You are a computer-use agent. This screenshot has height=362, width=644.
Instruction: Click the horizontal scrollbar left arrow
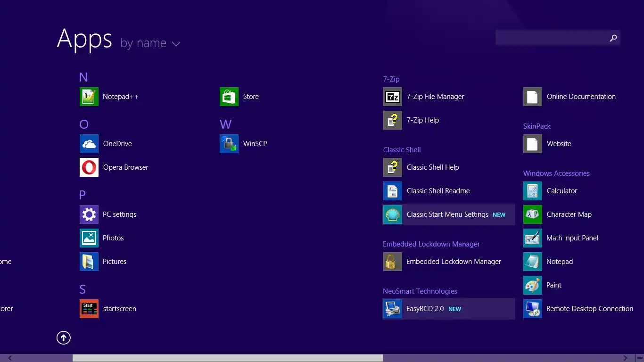click(10, 358)
